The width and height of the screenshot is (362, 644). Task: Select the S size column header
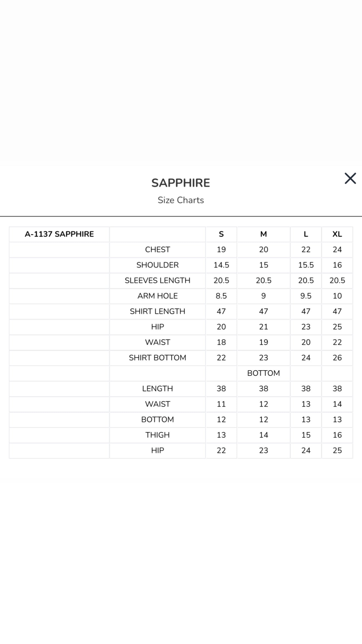221,234
